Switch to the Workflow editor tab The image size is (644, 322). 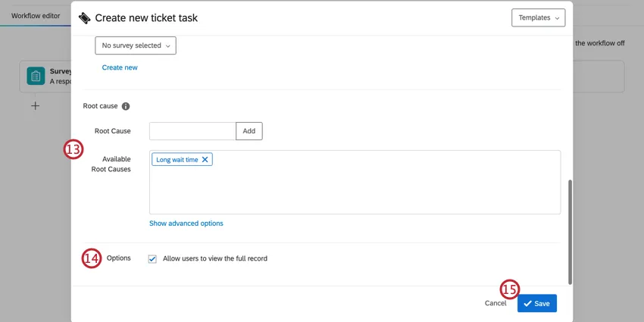coord(36,16)
